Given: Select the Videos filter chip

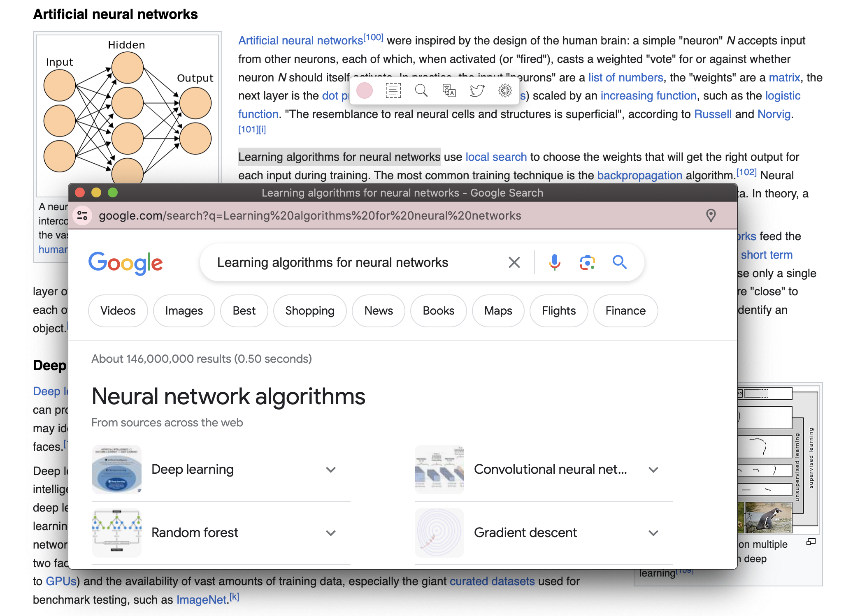Looking at the screenshot, I should pos(118,311).
